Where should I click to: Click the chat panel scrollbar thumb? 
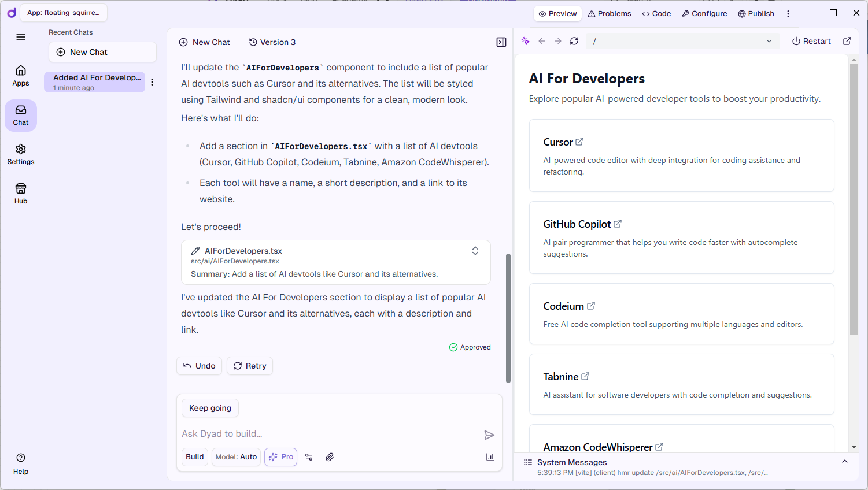(508, 318)
